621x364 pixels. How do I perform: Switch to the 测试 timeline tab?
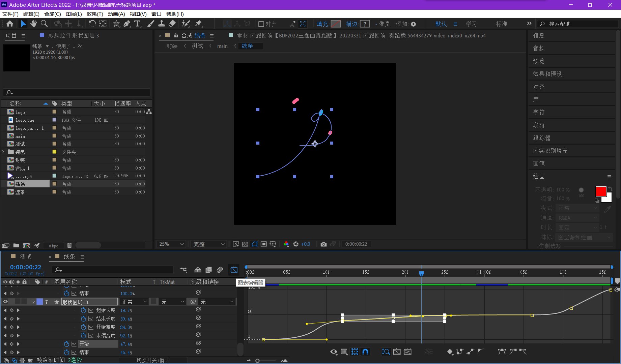[26, 256]
